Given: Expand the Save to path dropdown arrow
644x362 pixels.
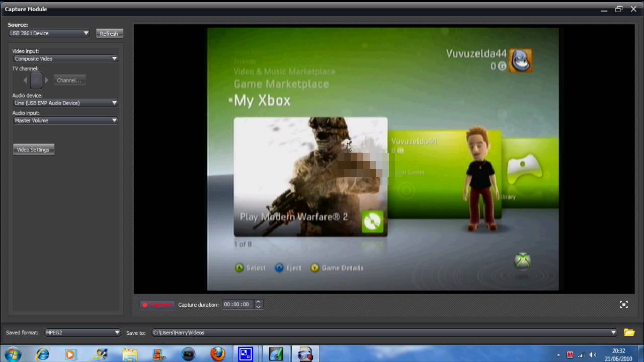Looking at the screenshot, I should click(x=613, y=332).
